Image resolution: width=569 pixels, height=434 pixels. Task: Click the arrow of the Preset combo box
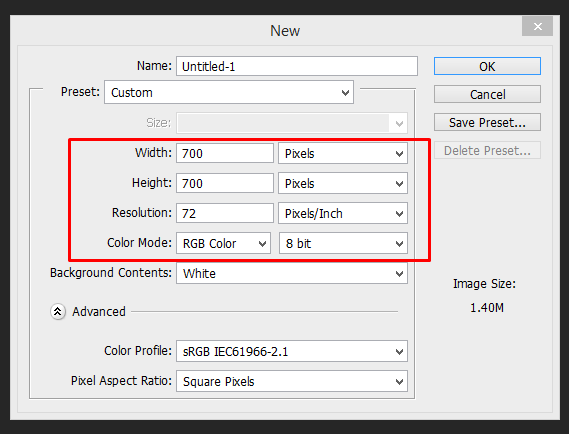345,93
